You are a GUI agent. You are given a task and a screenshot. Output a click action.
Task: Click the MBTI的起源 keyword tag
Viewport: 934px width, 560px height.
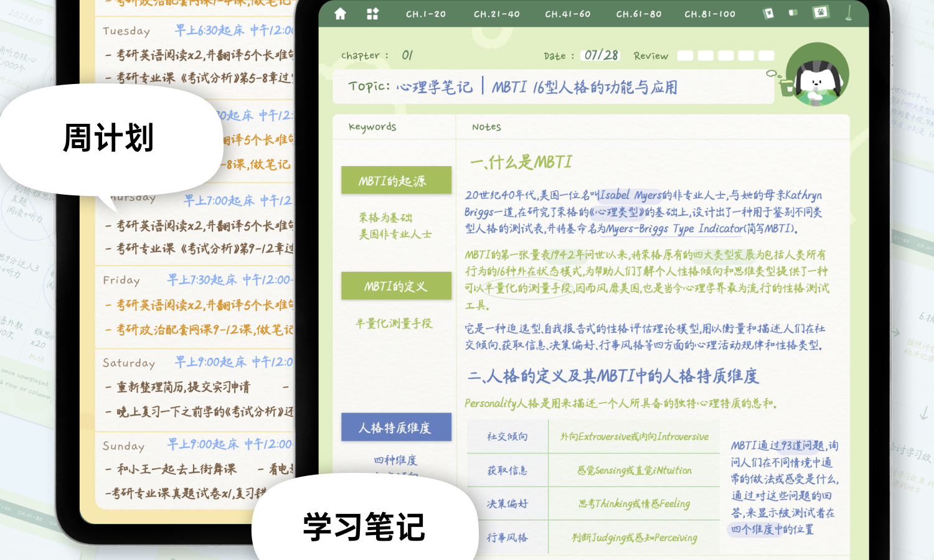[x=396, y=180]
